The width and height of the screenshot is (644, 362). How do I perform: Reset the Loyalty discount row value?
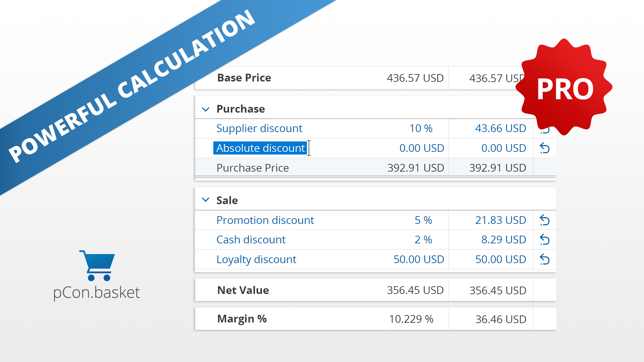[x=545, y=259]
